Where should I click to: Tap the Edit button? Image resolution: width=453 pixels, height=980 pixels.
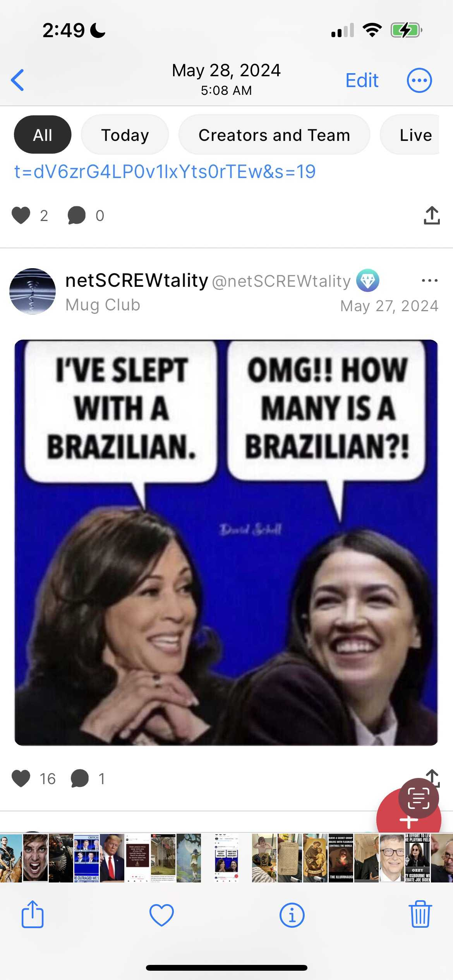pos(362,81)
